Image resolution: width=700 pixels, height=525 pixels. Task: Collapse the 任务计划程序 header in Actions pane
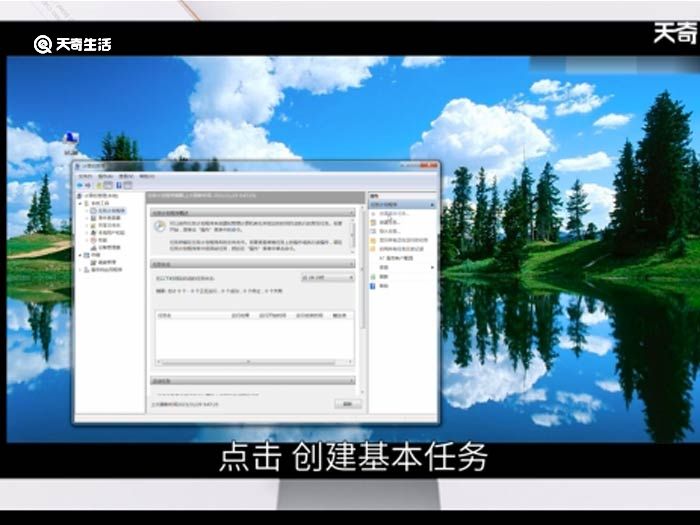click(402, 204)
